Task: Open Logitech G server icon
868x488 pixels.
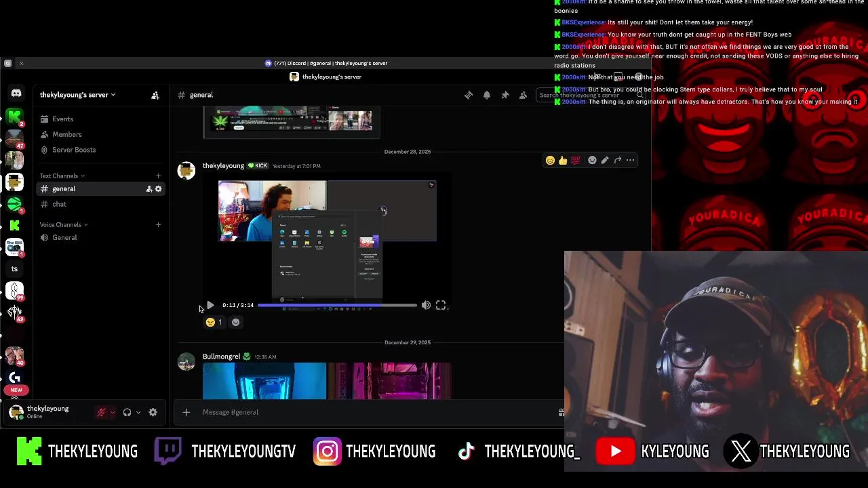Action: [14, 378]
